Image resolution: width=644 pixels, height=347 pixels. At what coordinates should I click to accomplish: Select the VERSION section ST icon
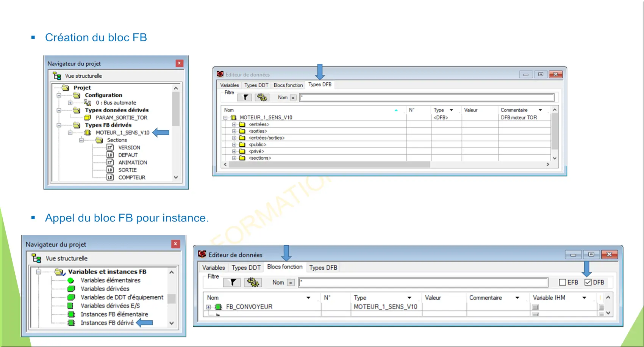pyautogui.click(x=110, y=148)
